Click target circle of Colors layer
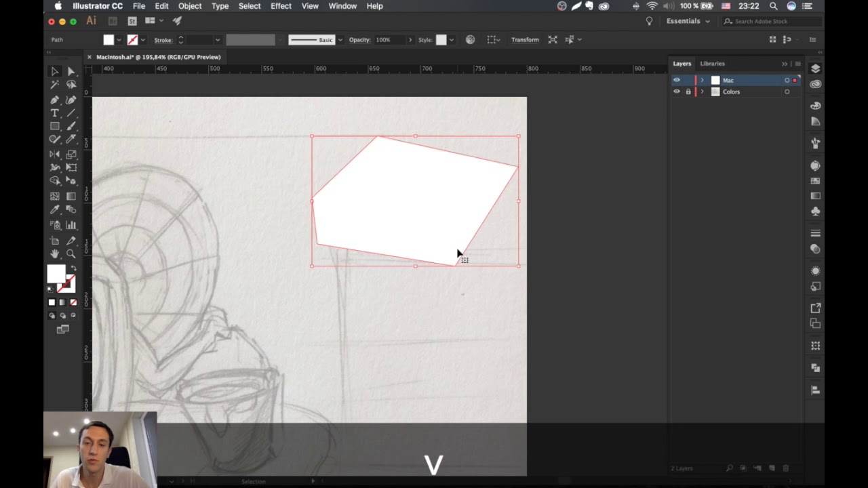The height and width of the screenshot is (488, 868). point(787,91)
